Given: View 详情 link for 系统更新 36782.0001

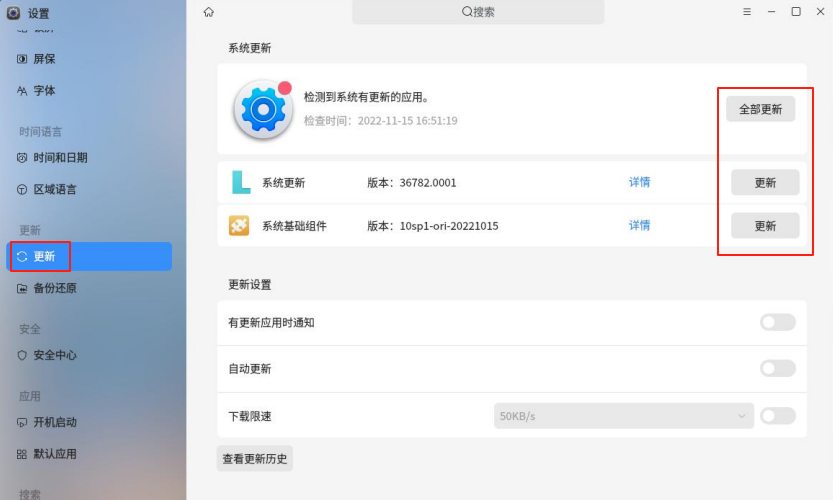Looking at the screenshot, I should click(x=639, y=182).
